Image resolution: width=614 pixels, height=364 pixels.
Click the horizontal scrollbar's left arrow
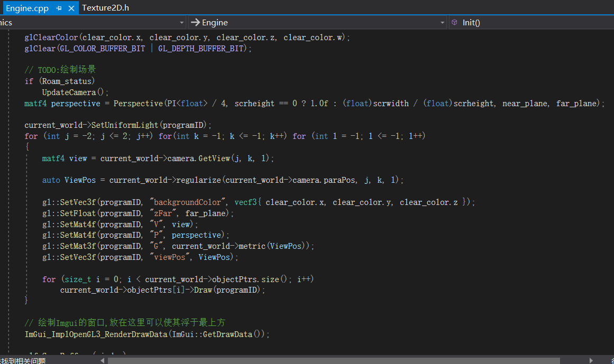click(103, 360)
